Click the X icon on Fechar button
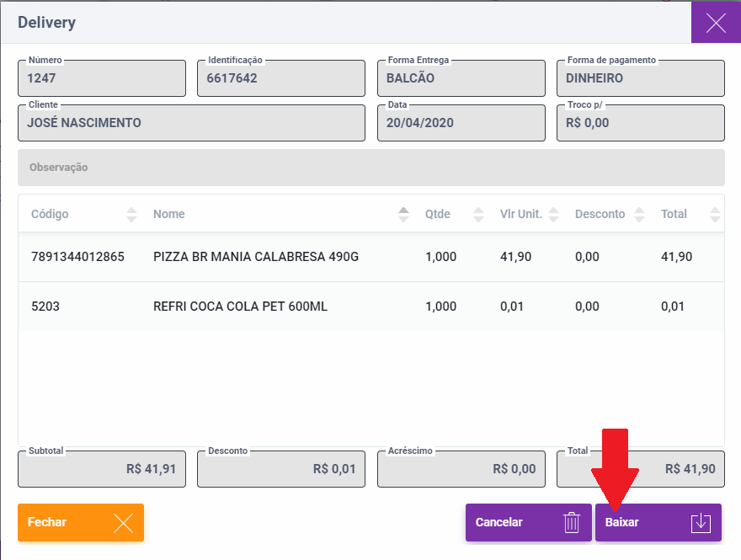 tap(123, 522)
